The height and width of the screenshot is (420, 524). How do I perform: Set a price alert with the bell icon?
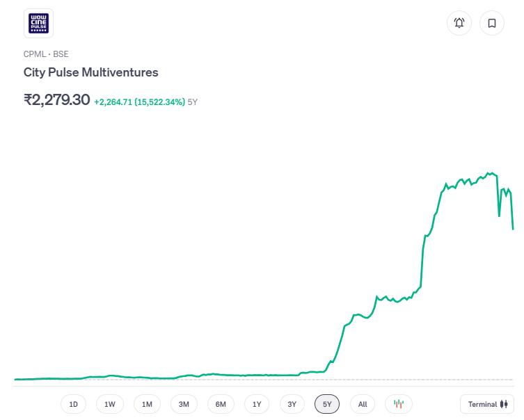click(x=459, y=23)
